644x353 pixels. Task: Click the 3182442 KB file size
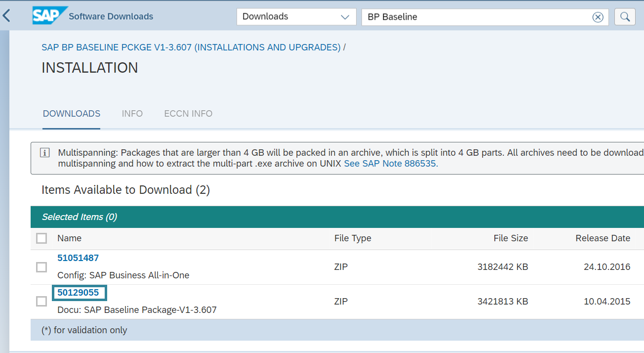pos(503,267)
